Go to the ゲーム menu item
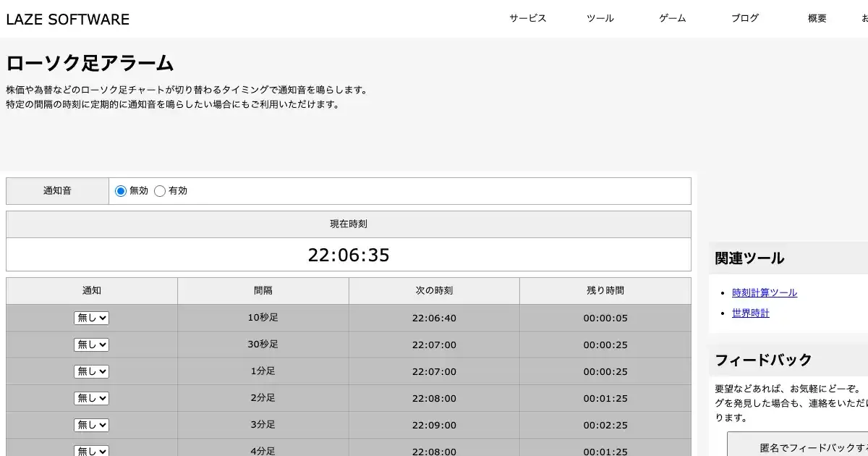868x456 pixels. (672, 19)
